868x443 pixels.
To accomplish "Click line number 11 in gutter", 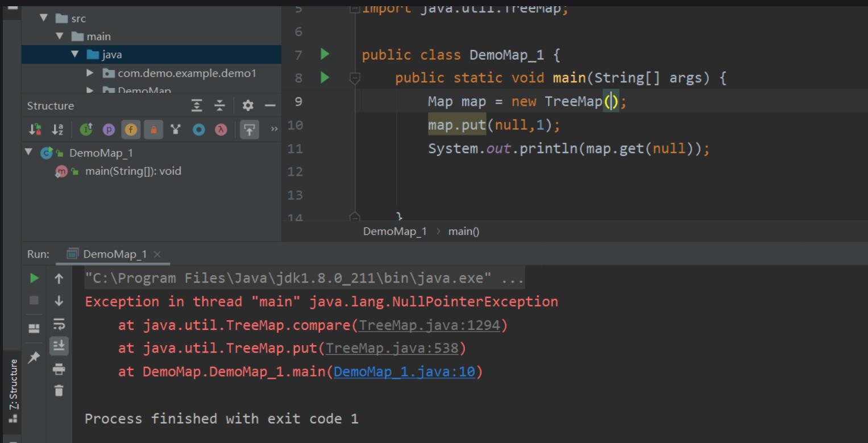I will click(296, 148).
